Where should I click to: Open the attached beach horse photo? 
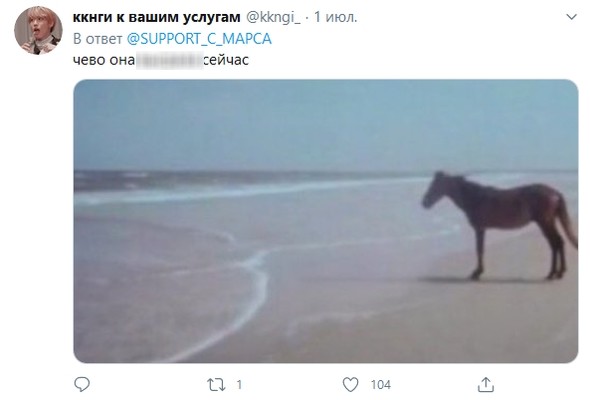tap(325, 221)
